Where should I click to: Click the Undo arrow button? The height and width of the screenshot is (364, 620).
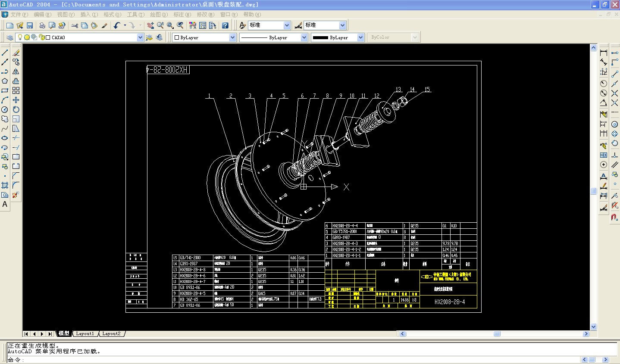[117, 25]
